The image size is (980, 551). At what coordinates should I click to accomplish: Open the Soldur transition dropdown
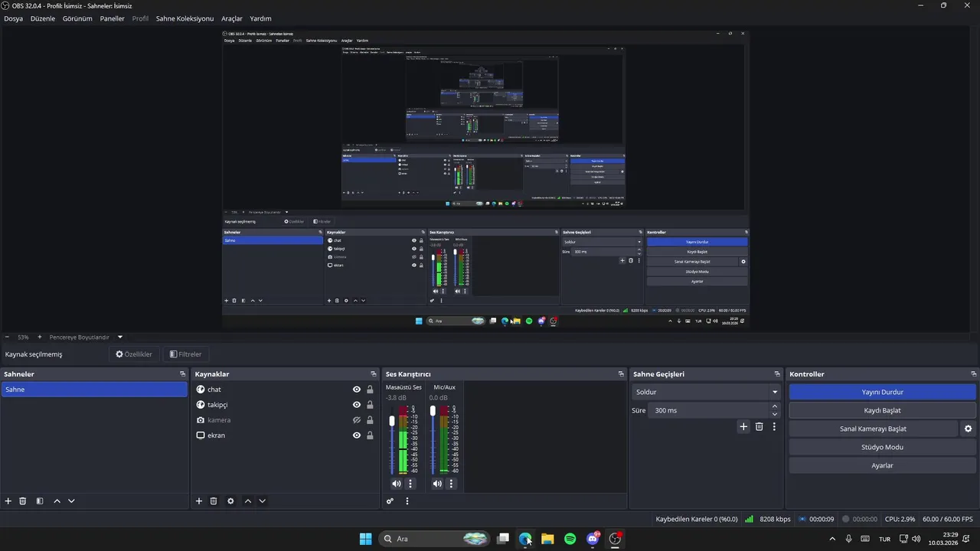point(706,392)
